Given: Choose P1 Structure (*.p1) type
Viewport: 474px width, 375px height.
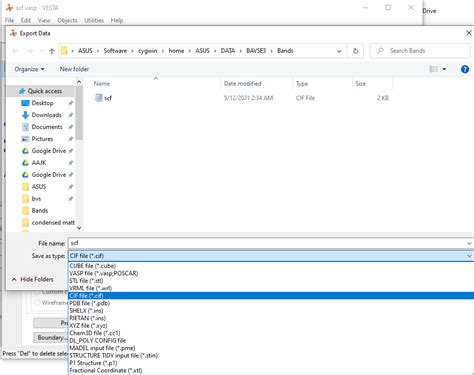Looking at the screenshot, I should [x=271, y=363].
